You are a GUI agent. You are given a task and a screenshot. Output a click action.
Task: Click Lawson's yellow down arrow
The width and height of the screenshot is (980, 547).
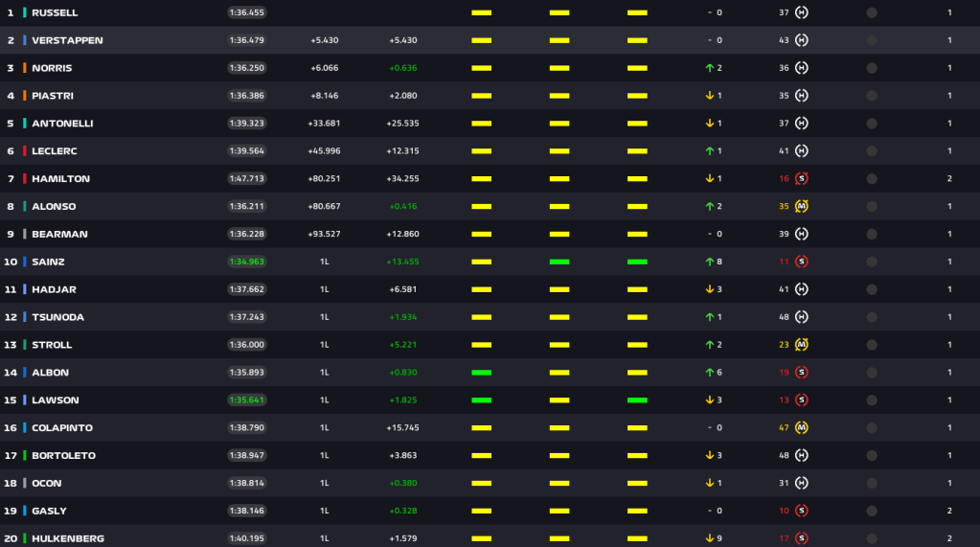tap(710, 400)
